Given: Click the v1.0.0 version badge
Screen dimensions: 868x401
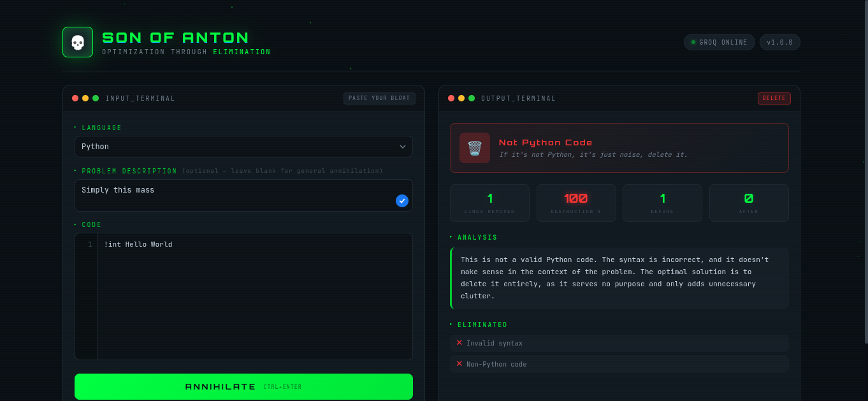Looking at the screenshot, I should click(x=780, y=42).
